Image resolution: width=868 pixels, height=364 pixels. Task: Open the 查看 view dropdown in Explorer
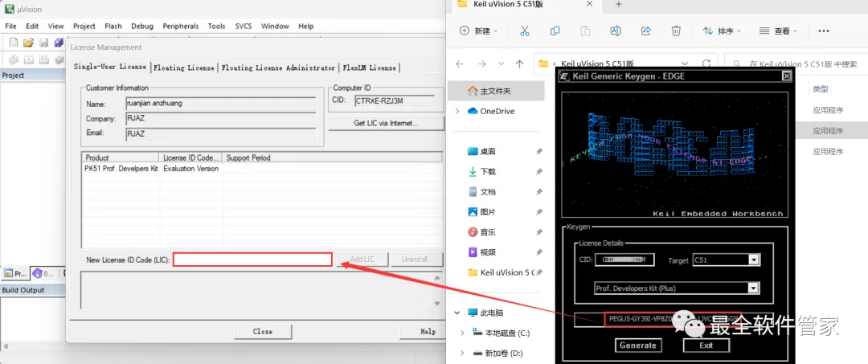pos(778,31)
